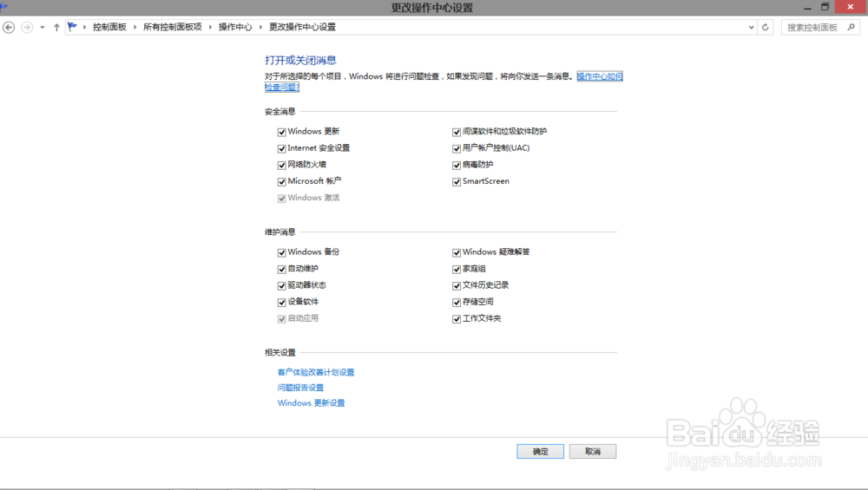Image resolution: width=868 pixels, height=490 pixels.
Task: Toggle 设备软件 checkbox
Action: point(282,303)
